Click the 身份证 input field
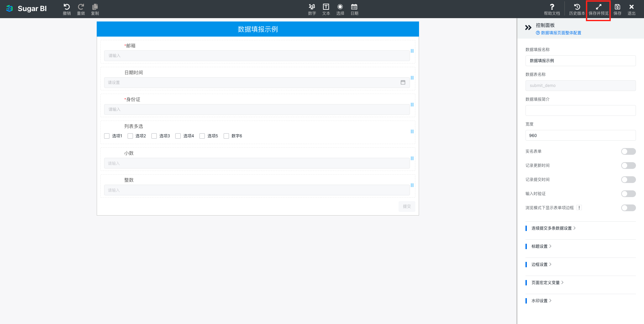The height and width of the screenshot is (324, 644). [257, 109]
